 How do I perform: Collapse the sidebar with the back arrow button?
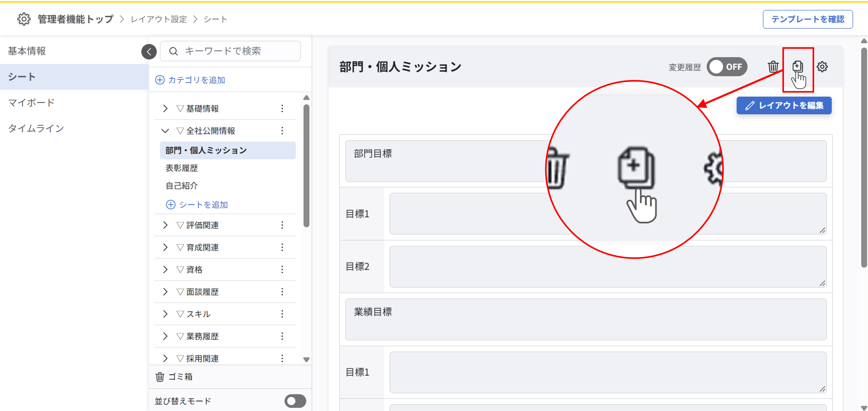tap(149, 52)
